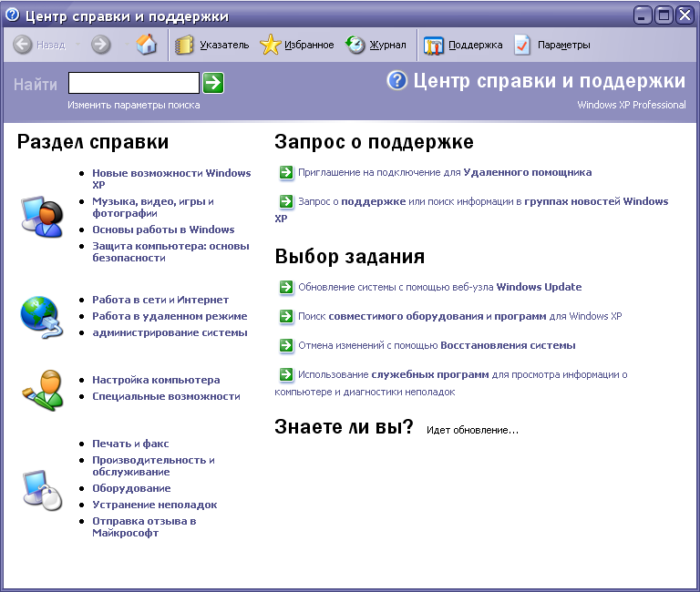Click green arrow beside служебных программ
The height and width of the screenshot is (592, 700).
coord(286,374)
